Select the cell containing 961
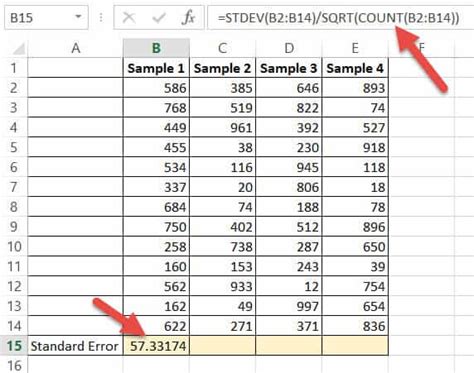Image resolution: width=474 pixels, height=373 pixels. [222, 127]
